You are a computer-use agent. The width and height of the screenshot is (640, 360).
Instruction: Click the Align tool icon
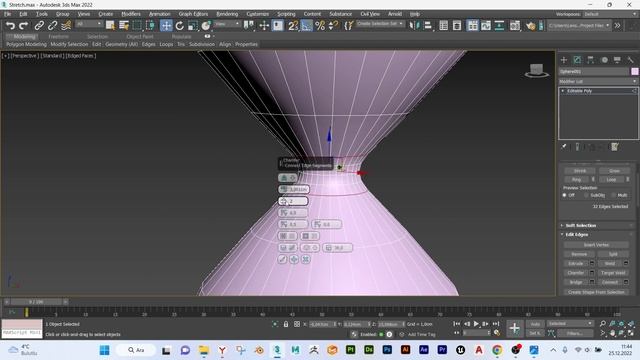click(x=428, y=26)
